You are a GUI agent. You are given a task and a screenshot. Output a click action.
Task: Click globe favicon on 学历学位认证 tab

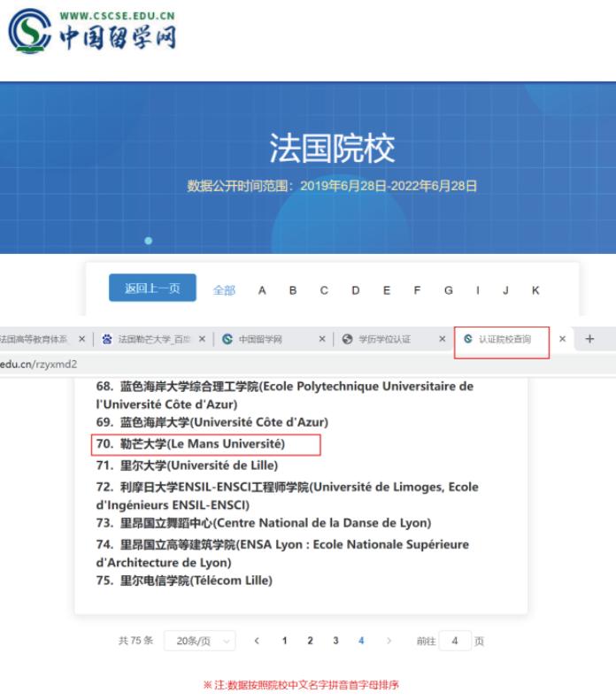[347, 339]
